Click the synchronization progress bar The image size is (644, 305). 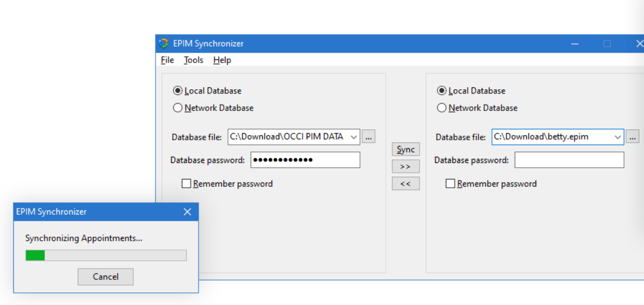(106, 255)
